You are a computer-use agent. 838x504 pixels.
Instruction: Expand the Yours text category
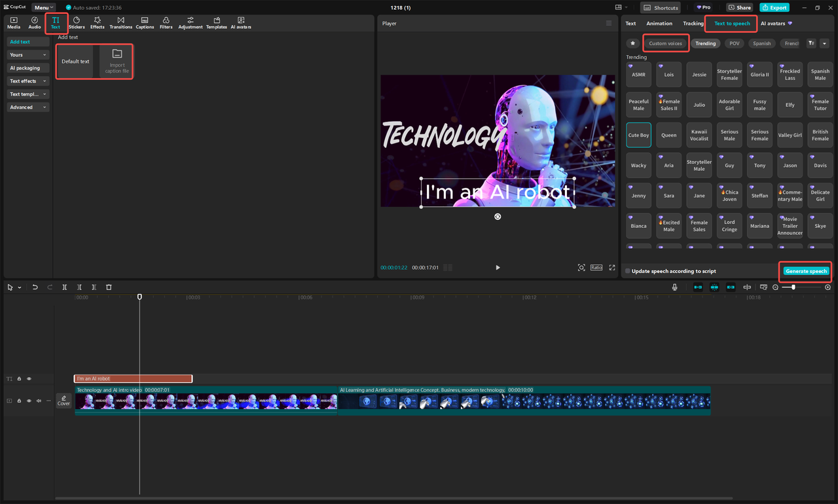(28, 55)
